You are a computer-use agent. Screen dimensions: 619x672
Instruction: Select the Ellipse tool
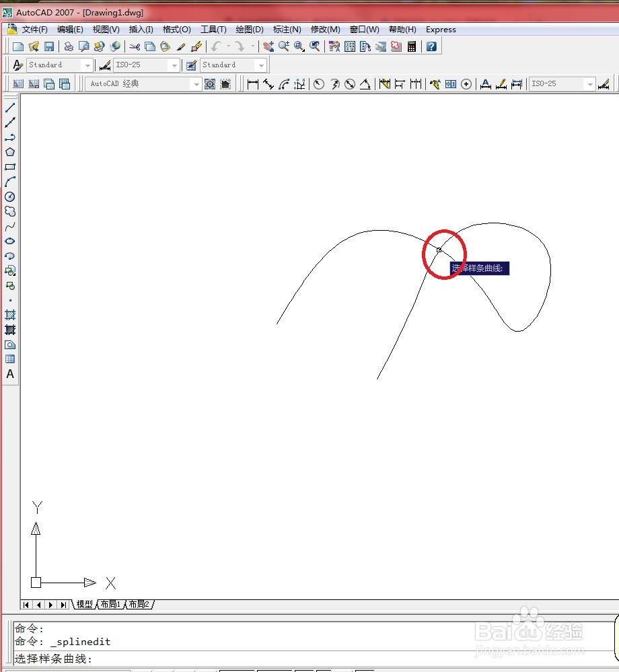10,241
